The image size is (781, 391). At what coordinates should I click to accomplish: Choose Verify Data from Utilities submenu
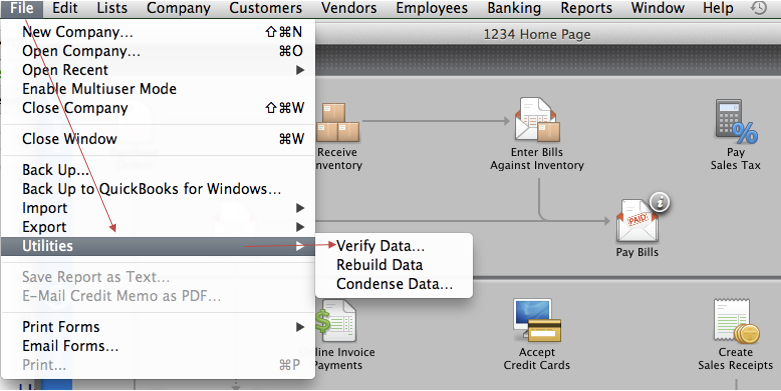coord(394,246)
